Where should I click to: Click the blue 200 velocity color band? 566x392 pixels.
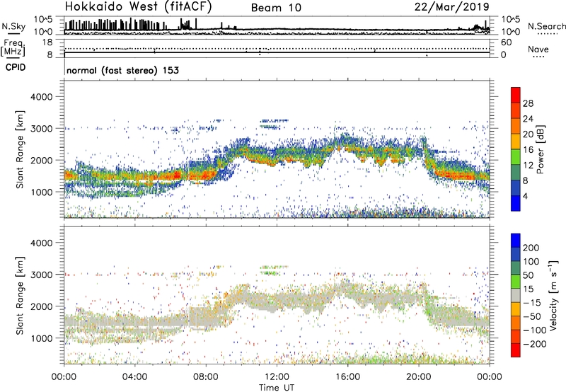click(515, 241)
